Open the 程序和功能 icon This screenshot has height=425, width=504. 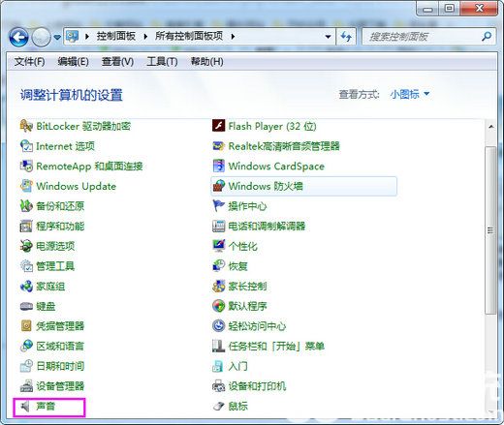pos(26,226)
